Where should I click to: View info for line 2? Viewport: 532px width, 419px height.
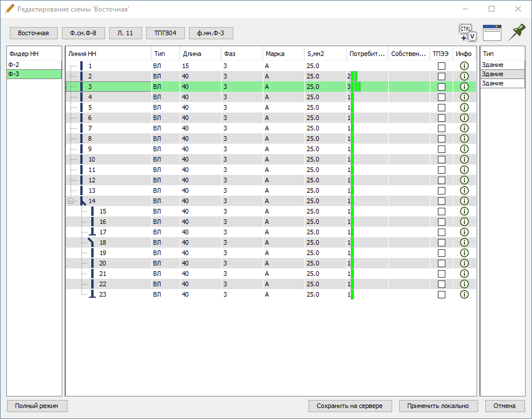(464, 76)
